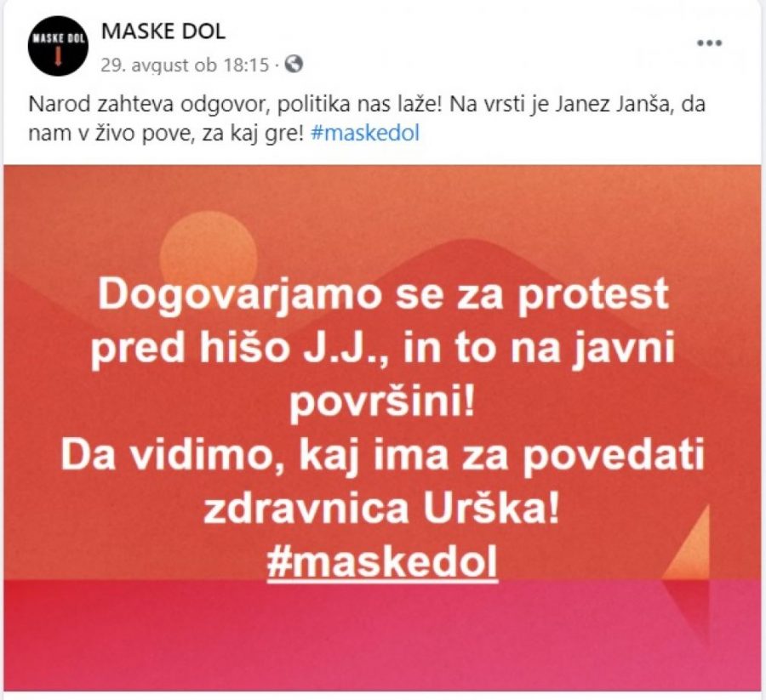
Task: Open the MASKE DOL page name link
Action: coord(163,31)
